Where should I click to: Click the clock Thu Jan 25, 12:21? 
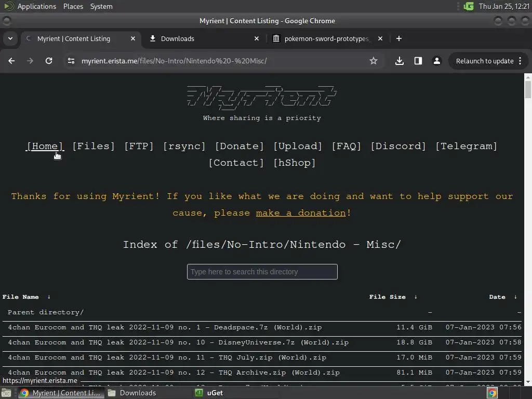[x=504, y=6]
